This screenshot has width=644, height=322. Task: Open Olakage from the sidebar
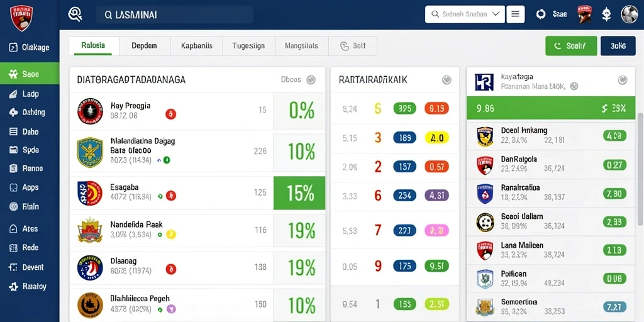pyautogui.click(x=30, y=47)
